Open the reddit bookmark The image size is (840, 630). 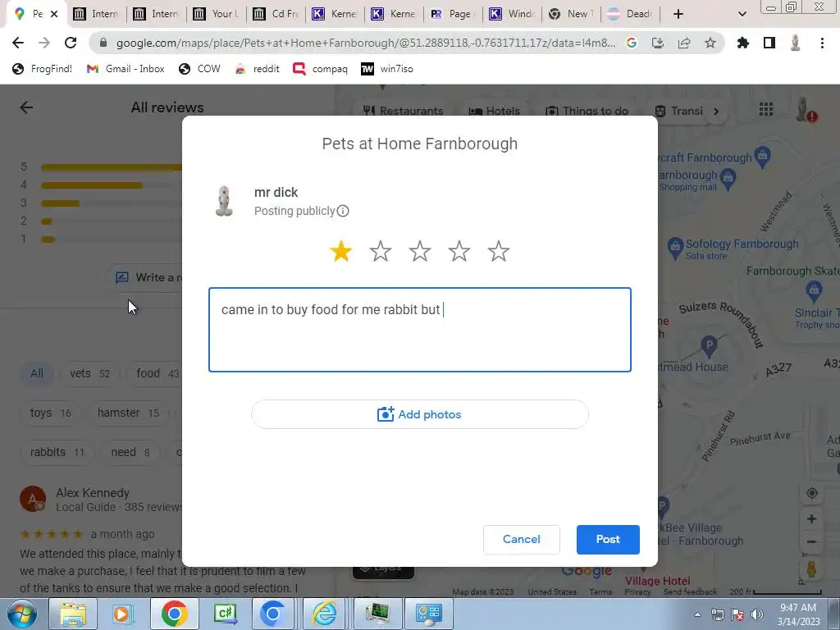[x=257, y=69]
